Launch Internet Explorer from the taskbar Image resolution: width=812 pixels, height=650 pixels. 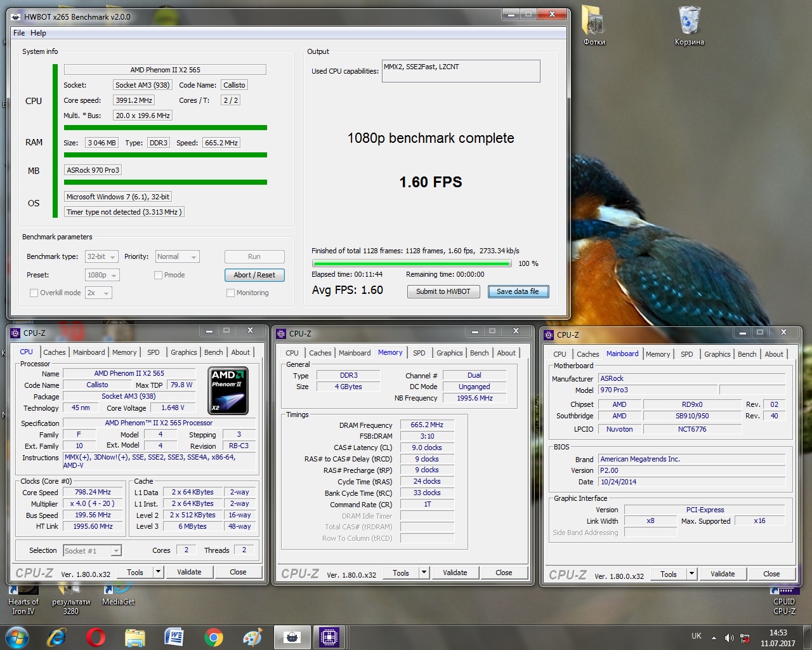(x=56, y=637)
